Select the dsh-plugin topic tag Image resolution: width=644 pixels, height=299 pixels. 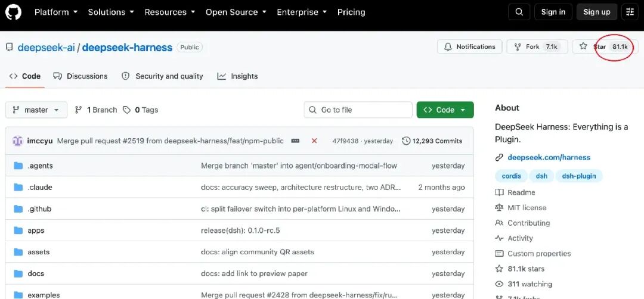pyautogui.click(x=578, y=176)
